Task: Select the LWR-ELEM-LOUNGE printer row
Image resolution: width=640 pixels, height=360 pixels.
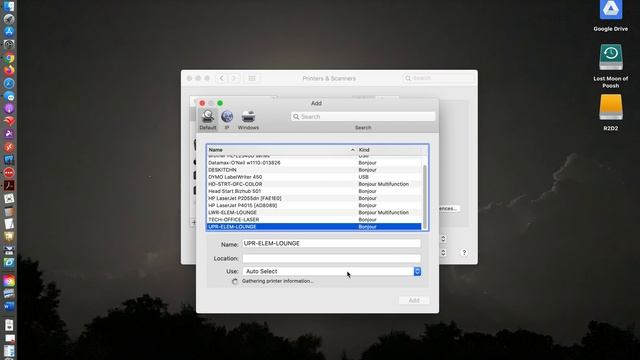Action: pos(314,212)
